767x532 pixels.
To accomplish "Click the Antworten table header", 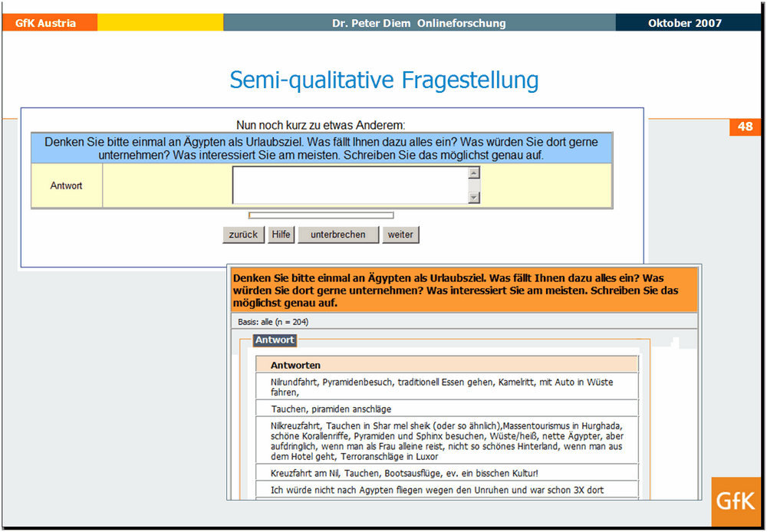I will pos(446,365).
